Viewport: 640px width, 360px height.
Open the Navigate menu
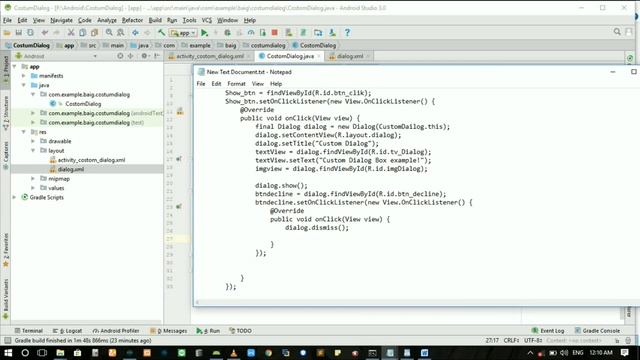click(x=61, y=20)
